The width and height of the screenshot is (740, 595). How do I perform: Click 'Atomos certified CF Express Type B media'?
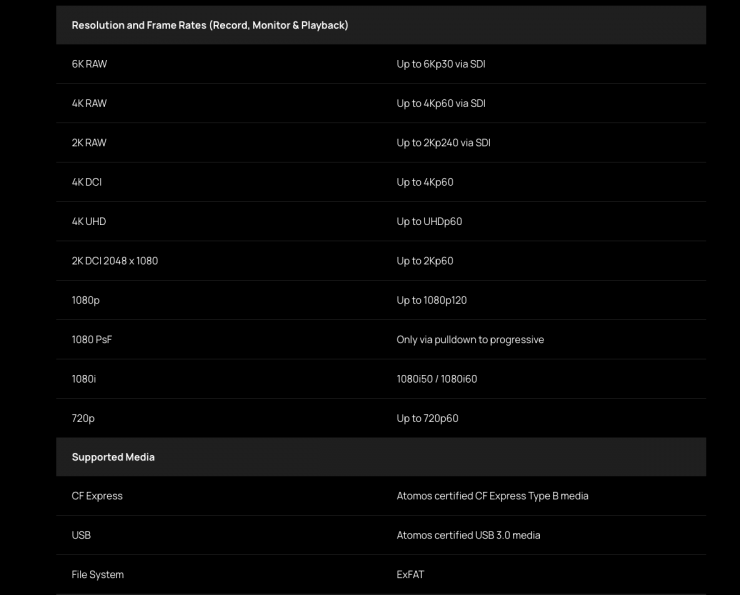coord(492,496)
